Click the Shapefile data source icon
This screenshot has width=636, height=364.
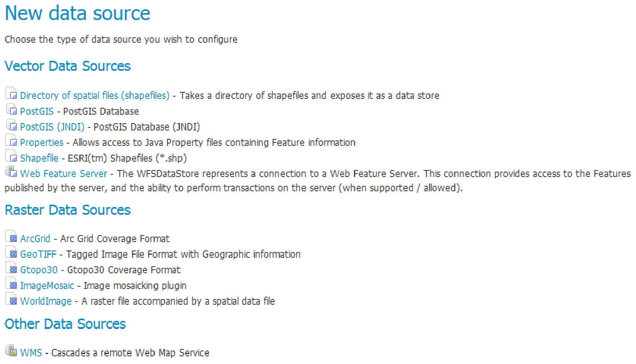tap(12, 157)
